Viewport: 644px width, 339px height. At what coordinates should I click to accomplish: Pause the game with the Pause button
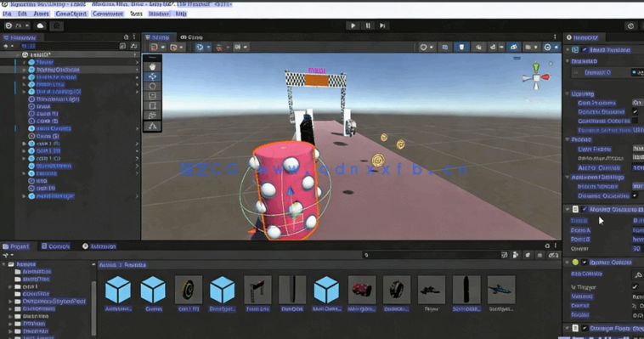(x=368, y=25)
